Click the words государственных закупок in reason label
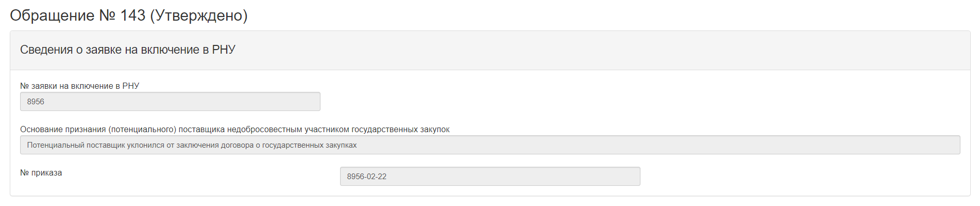Screen dimensions: 980x206 [401, 129]
